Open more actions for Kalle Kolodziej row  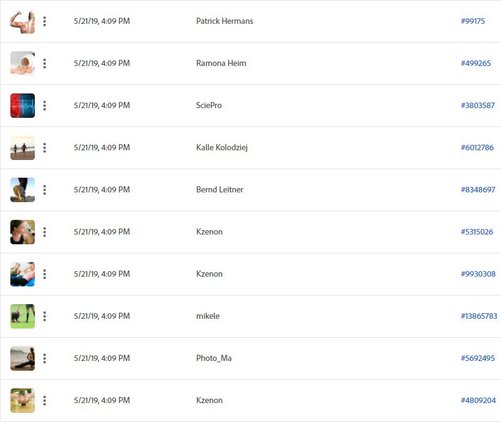(x=45, y=148)
